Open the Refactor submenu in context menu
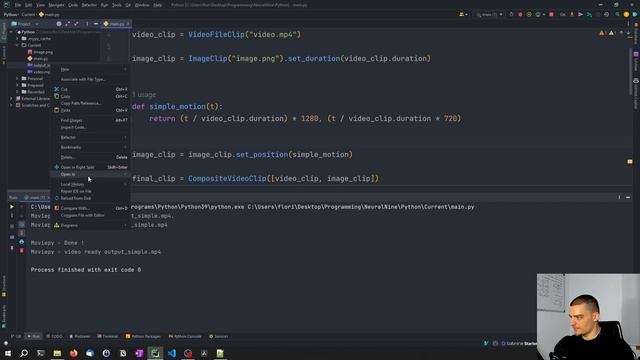 pos(90,137)
